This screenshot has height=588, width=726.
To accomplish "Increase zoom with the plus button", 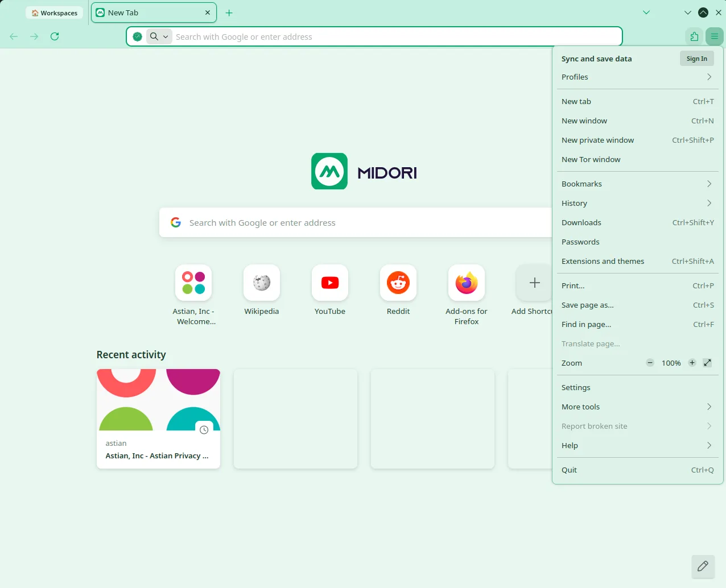I will coord(692,363).
